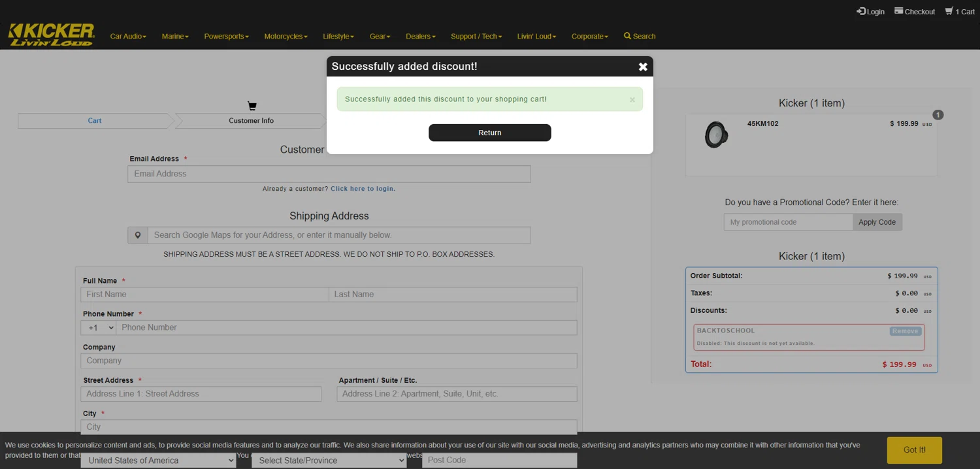This screenshot has height=469, width=980.
Task: Close the discount dialog with the X icon
Action: (x=643, y=67)
